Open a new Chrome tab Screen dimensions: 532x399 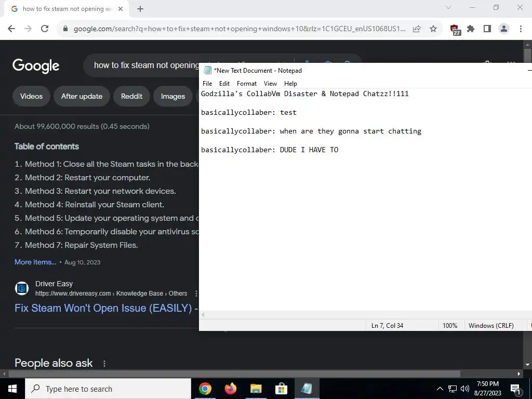tap(140, 9)
